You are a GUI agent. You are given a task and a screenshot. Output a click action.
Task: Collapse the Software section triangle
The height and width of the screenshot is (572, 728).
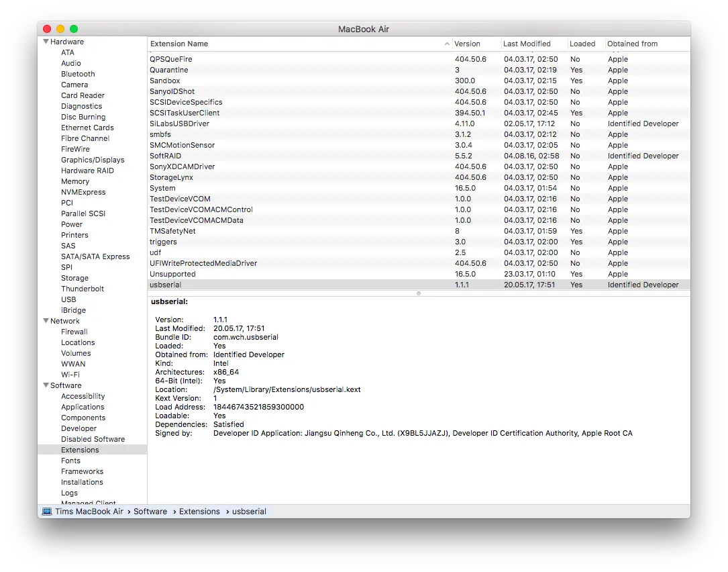coord(46,385)
